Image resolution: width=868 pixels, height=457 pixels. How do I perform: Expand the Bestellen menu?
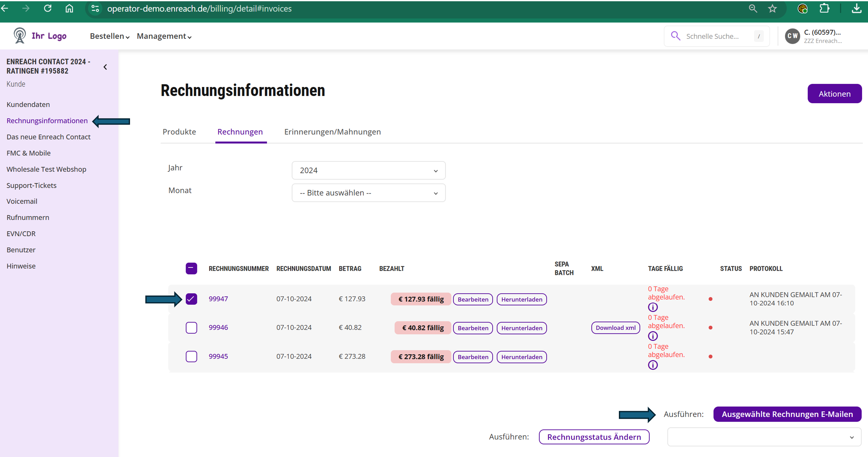click(109, 36)
